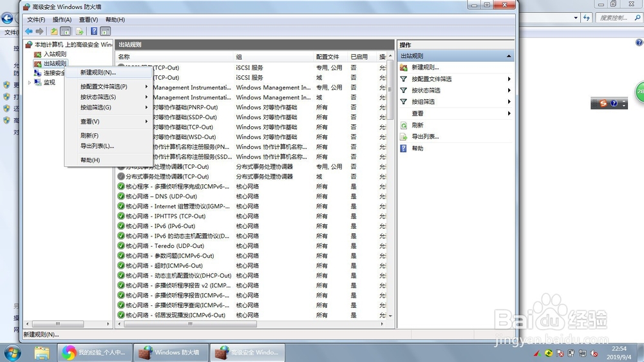644x362 pixels.
Task: Sort by the 配置文件 column header
Action: [x=330, y=57]
